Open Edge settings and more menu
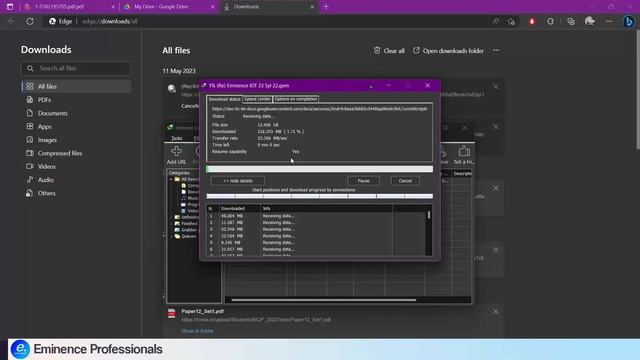Image resolution: width=640 pixels, height=360 pixels. pos(609,21)
